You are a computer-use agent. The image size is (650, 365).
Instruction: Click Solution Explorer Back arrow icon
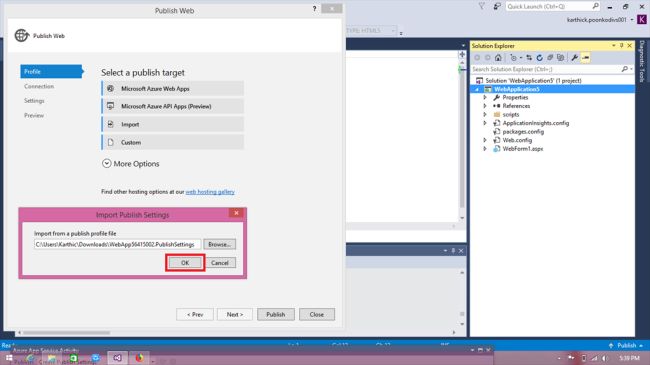coord(477,58)
